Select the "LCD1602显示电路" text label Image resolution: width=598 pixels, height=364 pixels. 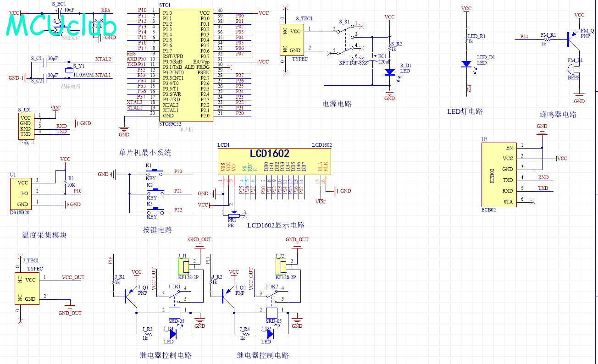pyautogui.click(x=276, y=225)
